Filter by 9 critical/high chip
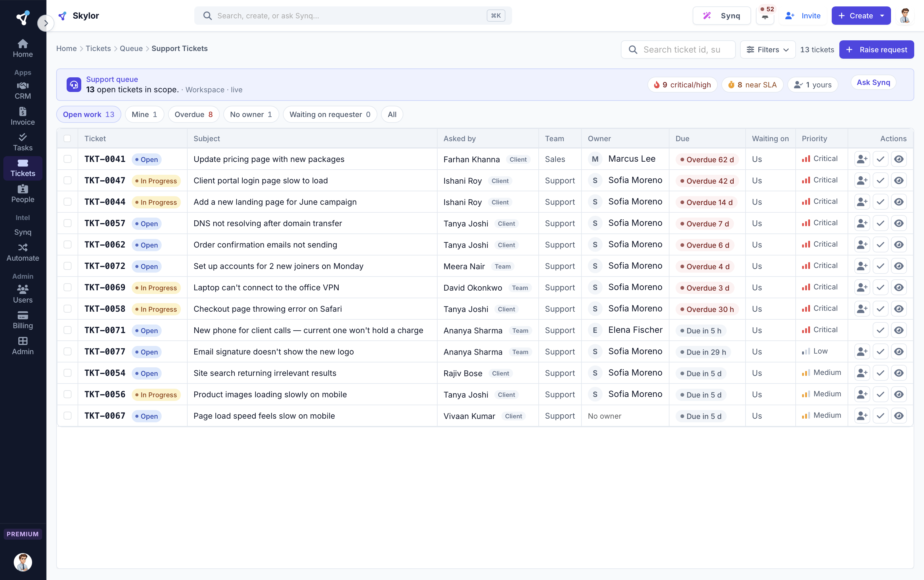 [x=682, y=85]
